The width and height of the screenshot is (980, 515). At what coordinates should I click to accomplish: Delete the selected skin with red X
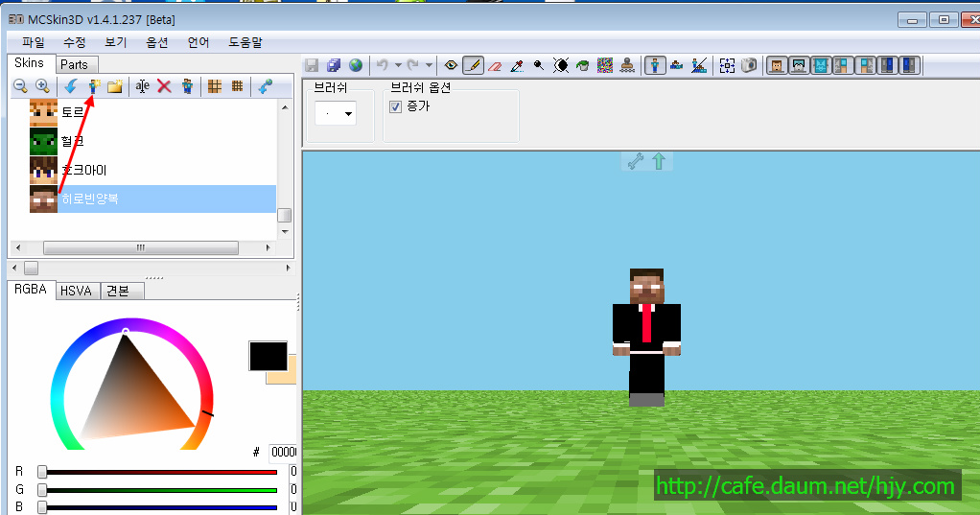coord(164,86)
